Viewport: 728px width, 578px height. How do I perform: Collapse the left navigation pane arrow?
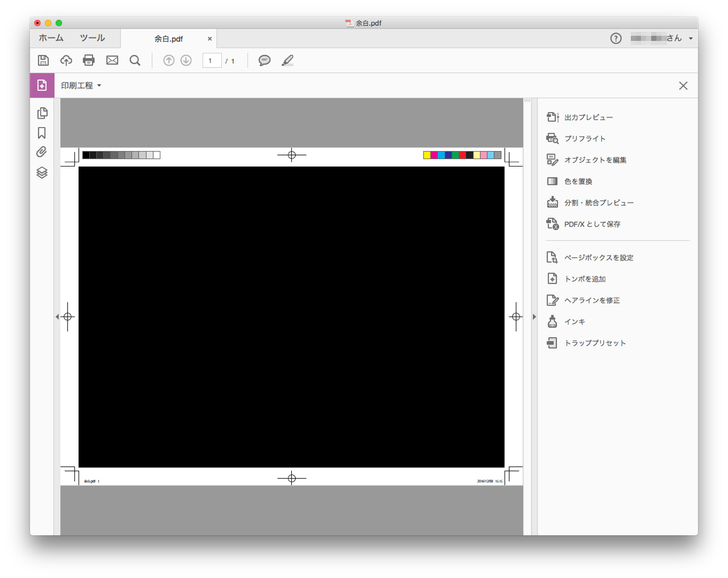(x=57, y=317)
